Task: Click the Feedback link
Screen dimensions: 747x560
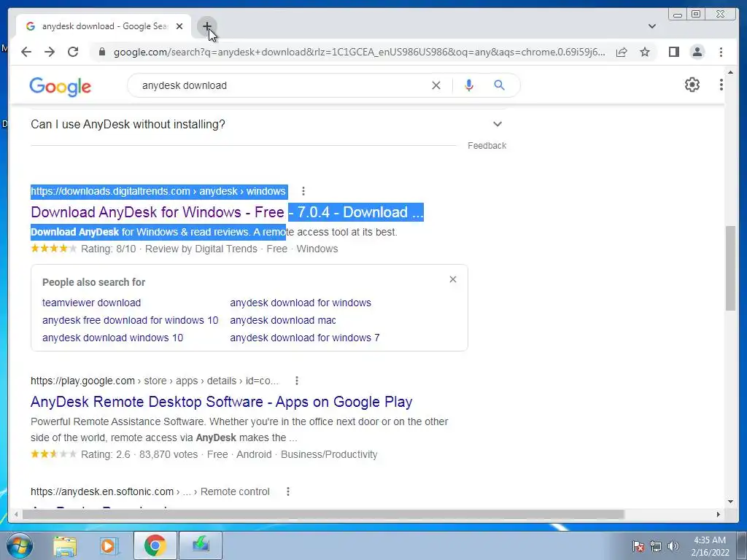Action: pyautogui.click(x=487, y=146)
